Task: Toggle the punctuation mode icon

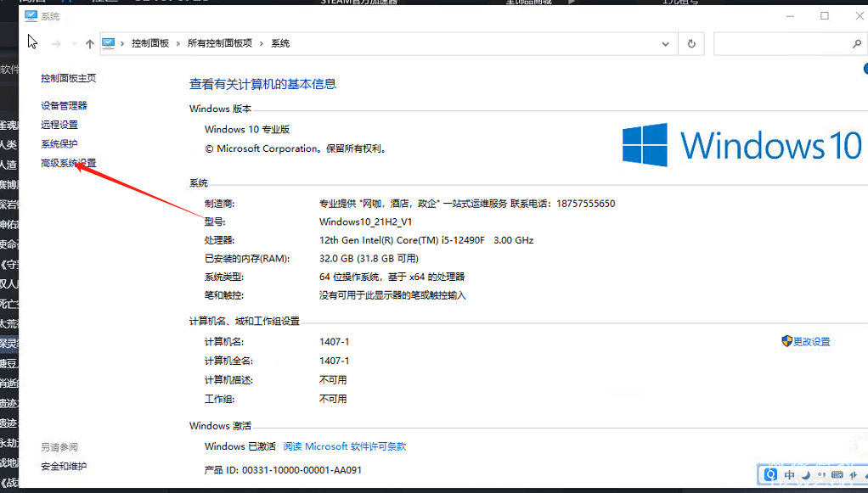Action: (821, 474)
